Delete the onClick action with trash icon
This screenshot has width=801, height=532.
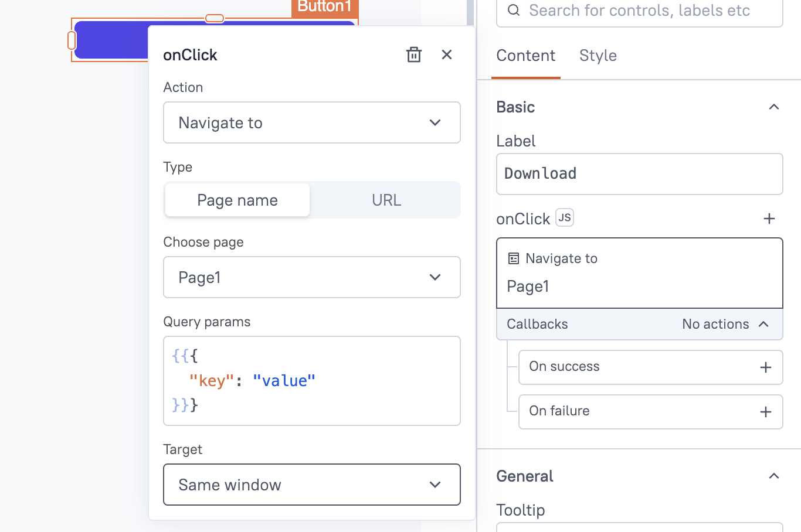414,54
